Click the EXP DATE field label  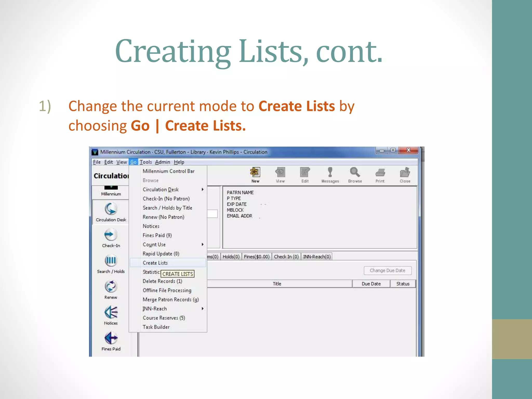tap(237, 204)
